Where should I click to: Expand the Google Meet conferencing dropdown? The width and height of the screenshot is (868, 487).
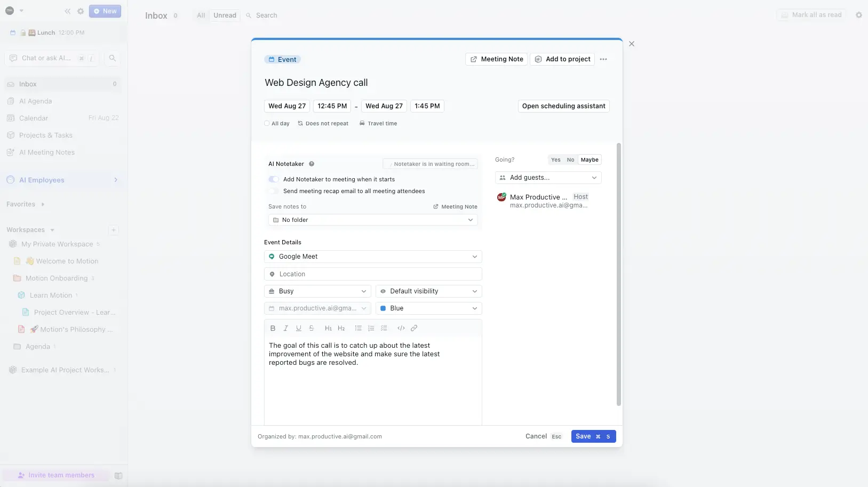click(373, 257)
